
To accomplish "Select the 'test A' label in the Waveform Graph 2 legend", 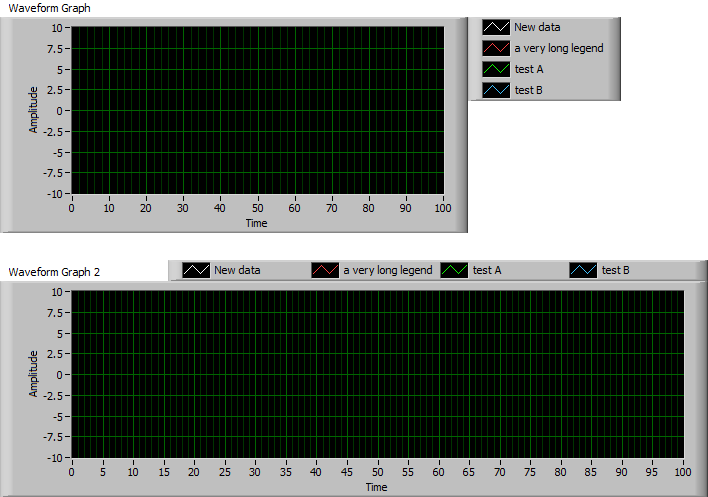I will click(x=487, y=270).
